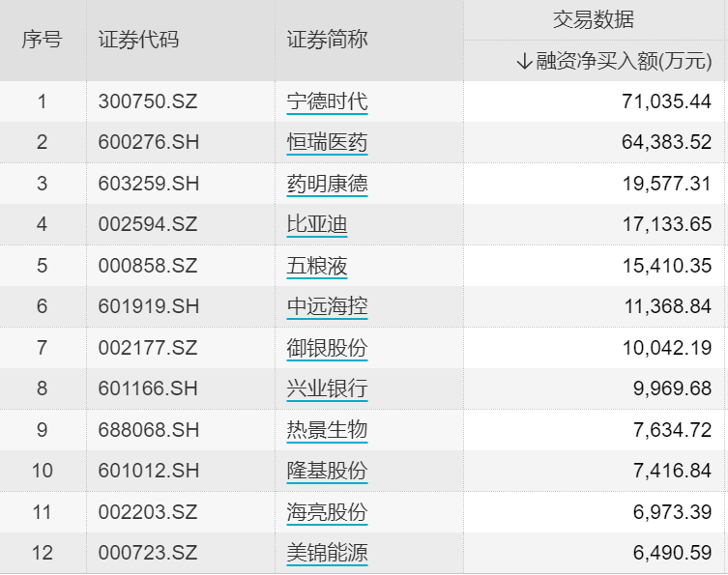The width and height of the screenshot is (728, 575).
Task: Click the 药明康德 stock name
Action: pyautogui.click(x=327, y=184)
